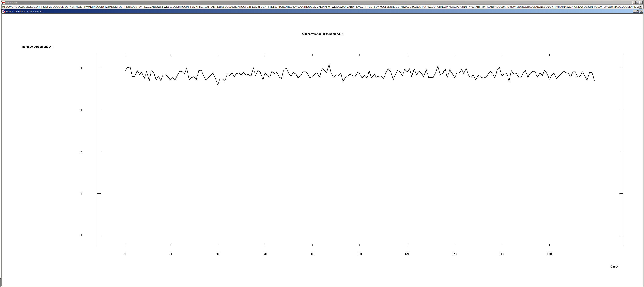
Task: Click the x-axis offset label 120
Action: coord(407,254)
